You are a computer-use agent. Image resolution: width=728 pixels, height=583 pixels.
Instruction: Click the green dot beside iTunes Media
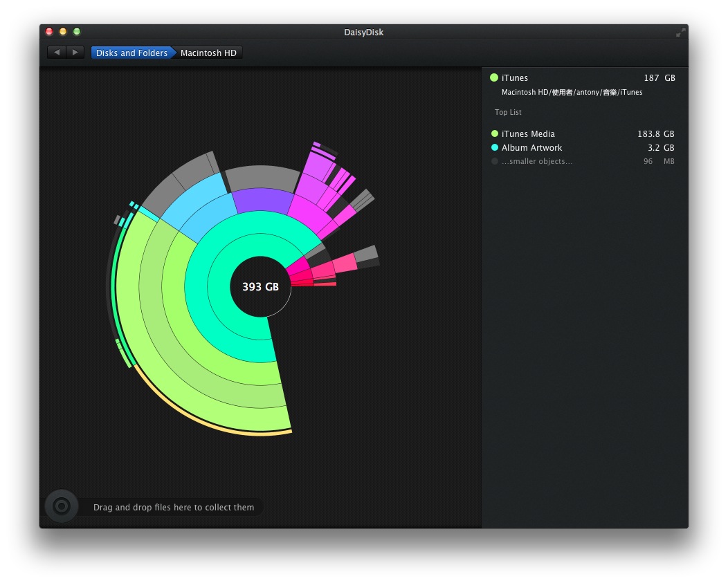click(x=495, y=133)
